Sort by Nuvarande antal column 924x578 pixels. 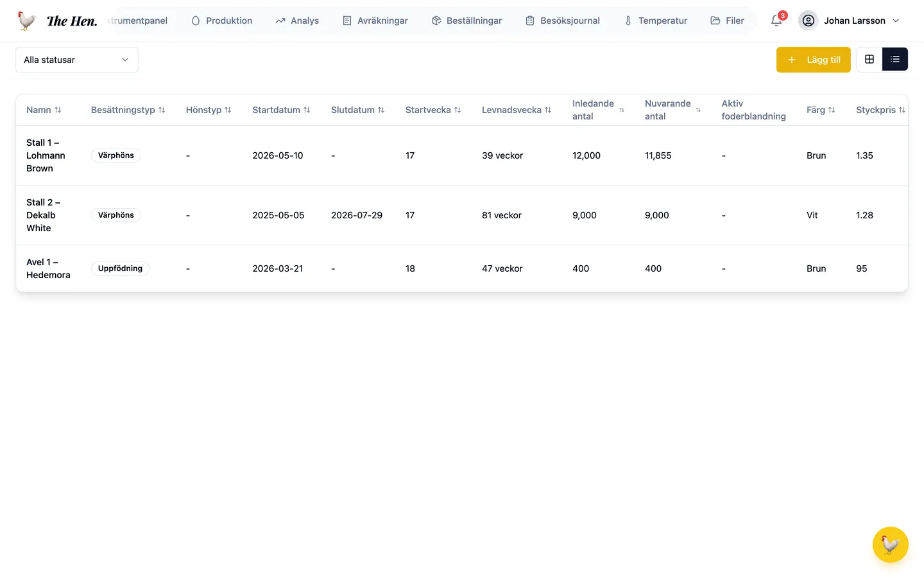672,110
